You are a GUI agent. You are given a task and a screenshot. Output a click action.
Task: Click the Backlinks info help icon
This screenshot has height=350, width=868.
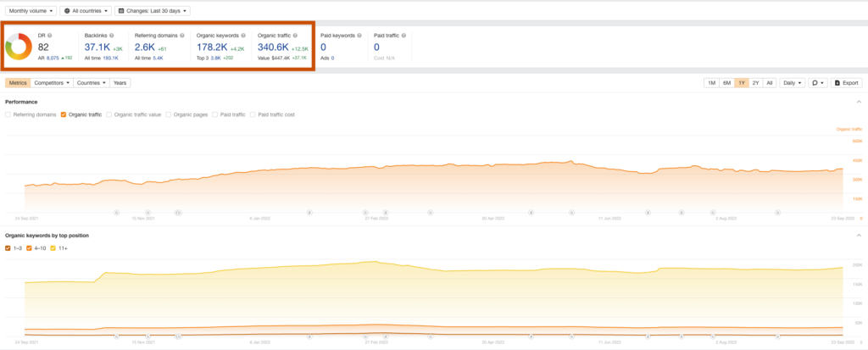click(x=111, y=36)
